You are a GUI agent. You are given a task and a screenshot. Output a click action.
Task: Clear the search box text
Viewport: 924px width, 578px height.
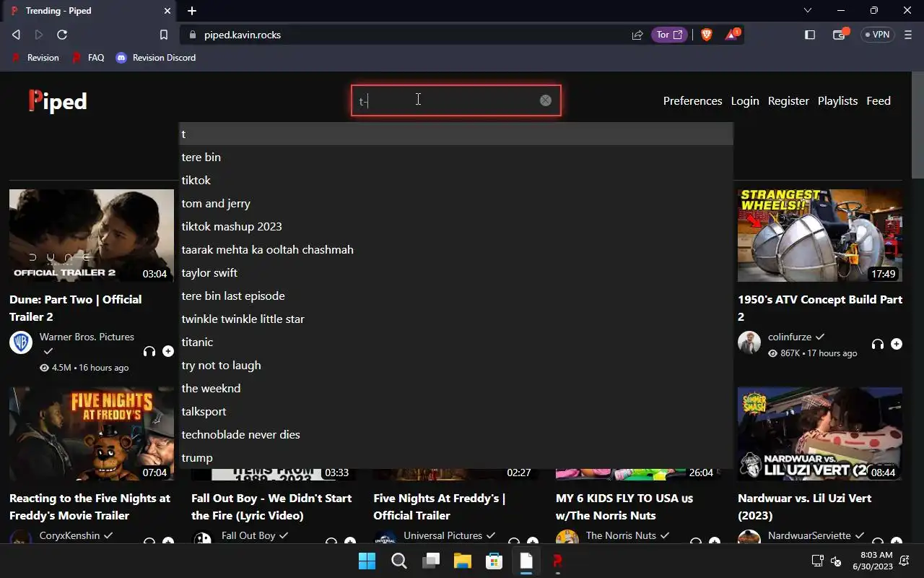pos(546,100)
